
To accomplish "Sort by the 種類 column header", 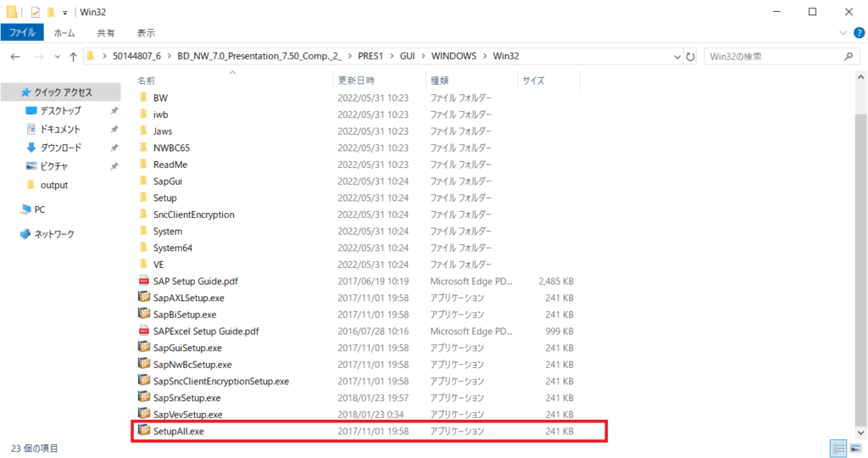I will tap(471, 81).
